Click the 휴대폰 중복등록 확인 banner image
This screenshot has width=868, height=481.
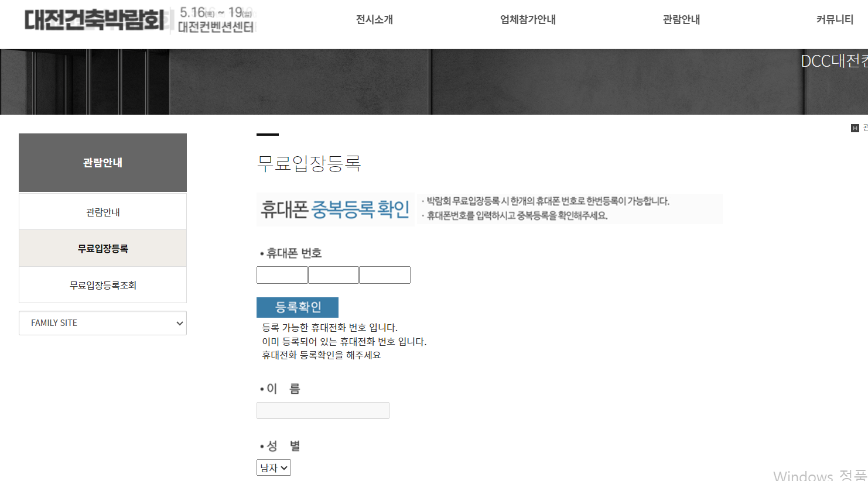click(334, 209)
